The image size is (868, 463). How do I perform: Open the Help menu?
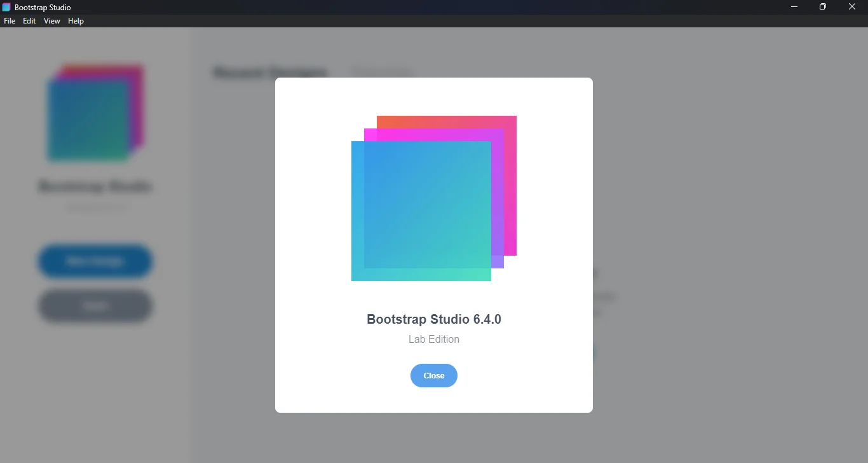tap(76, 21)
